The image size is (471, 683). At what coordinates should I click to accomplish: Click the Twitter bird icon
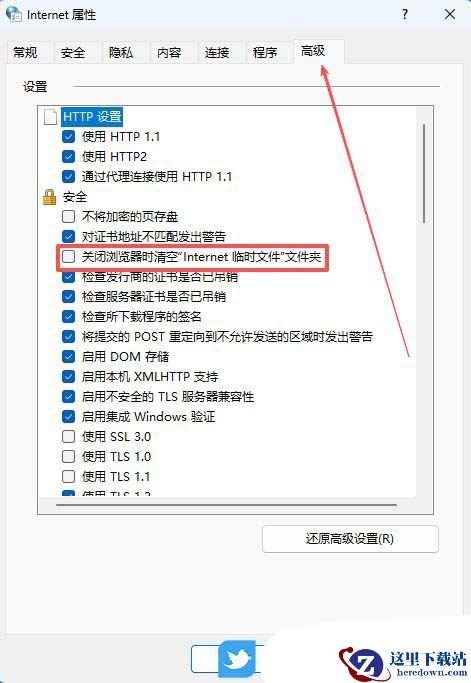pyautogui.click(x=237, y=658)
